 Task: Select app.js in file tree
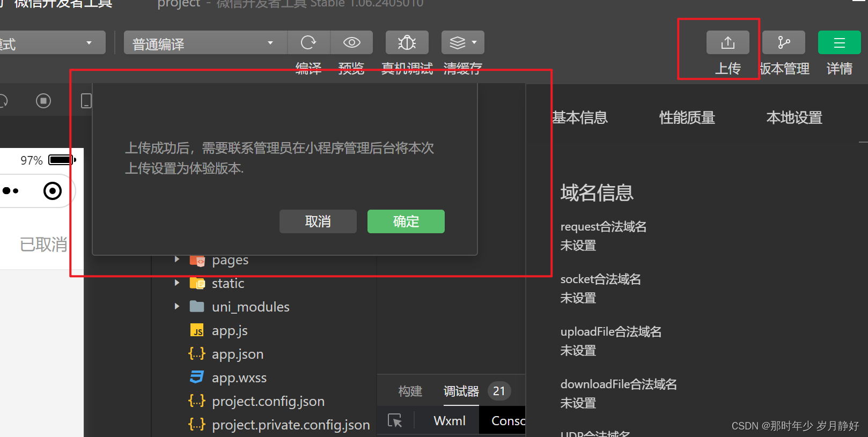[230, 330]
